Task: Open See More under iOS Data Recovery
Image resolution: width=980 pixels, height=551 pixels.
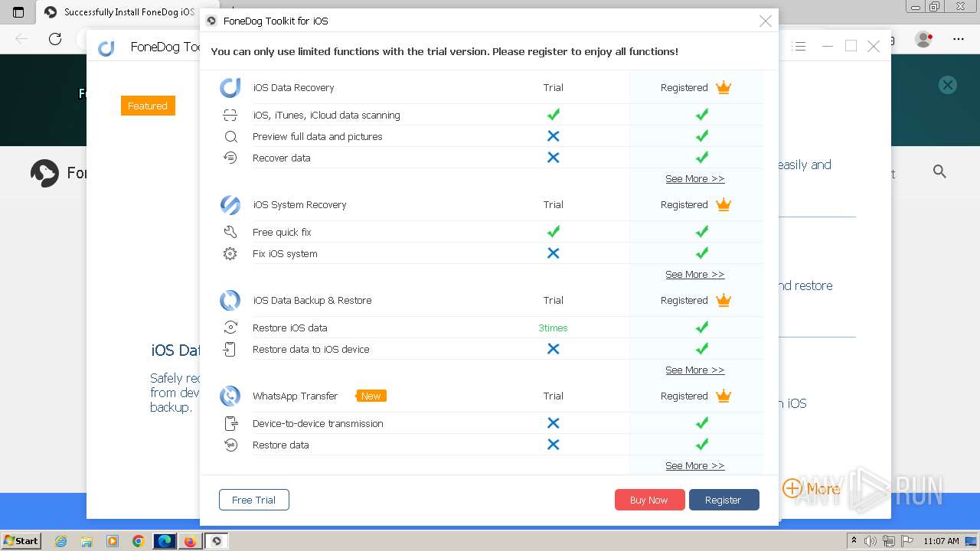Action: pyautogui.click(x=694, y=179)
